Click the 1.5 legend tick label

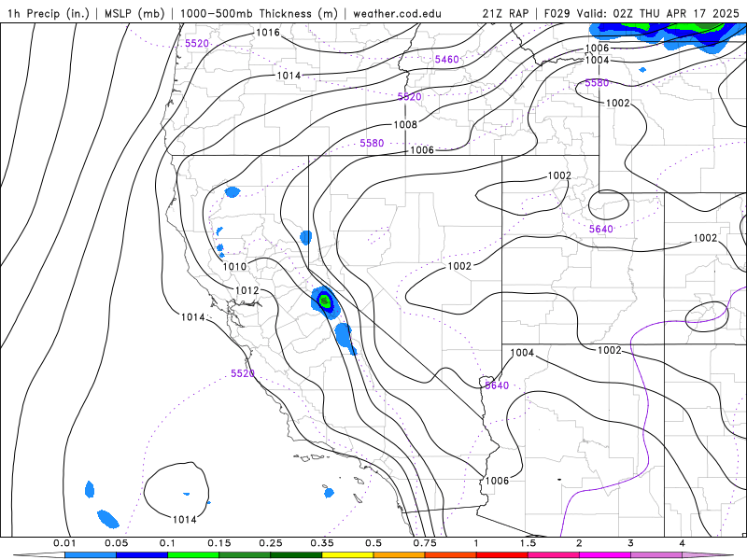click(528, 543)
